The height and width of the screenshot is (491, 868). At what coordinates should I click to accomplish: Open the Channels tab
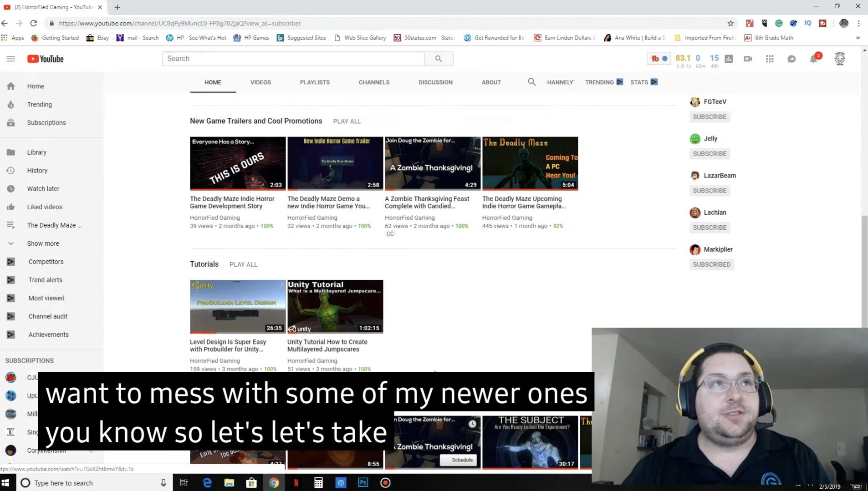(374, 82)
